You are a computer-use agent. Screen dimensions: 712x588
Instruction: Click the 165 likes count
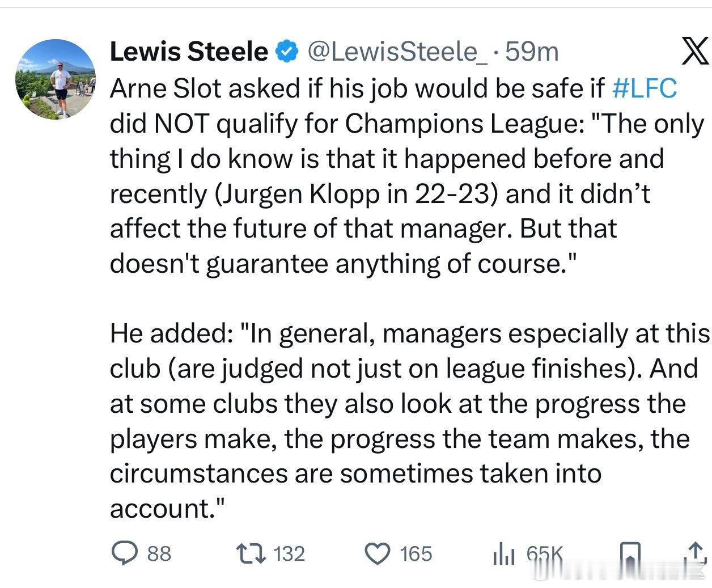416,553
